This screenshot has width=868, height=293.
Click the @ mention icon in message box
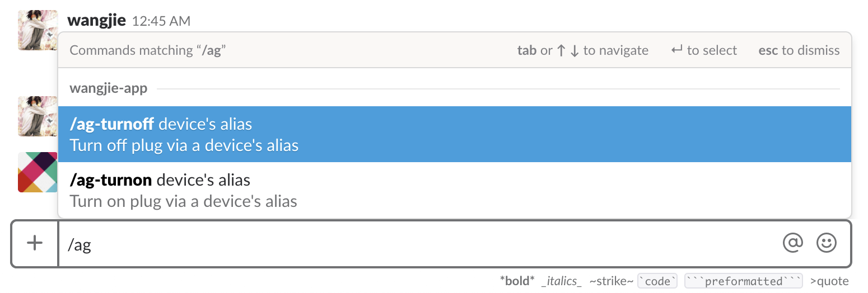click(792, 243)
